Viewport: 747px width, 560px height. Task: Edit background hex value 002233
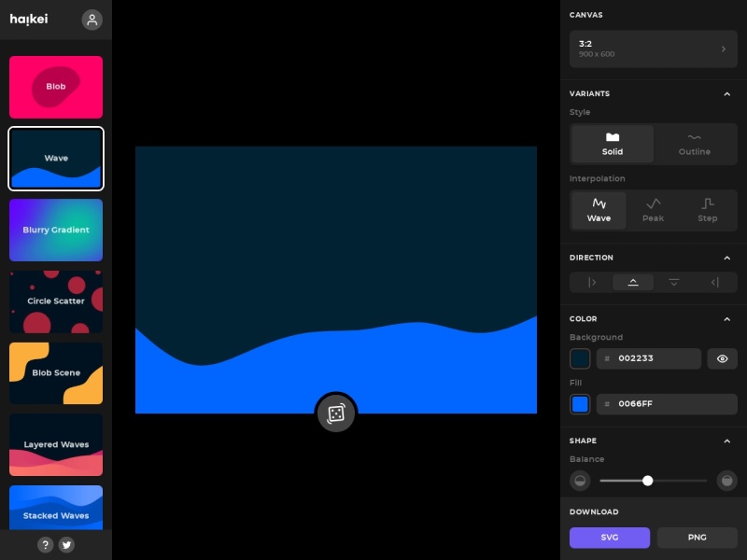(x=648, y=358)
